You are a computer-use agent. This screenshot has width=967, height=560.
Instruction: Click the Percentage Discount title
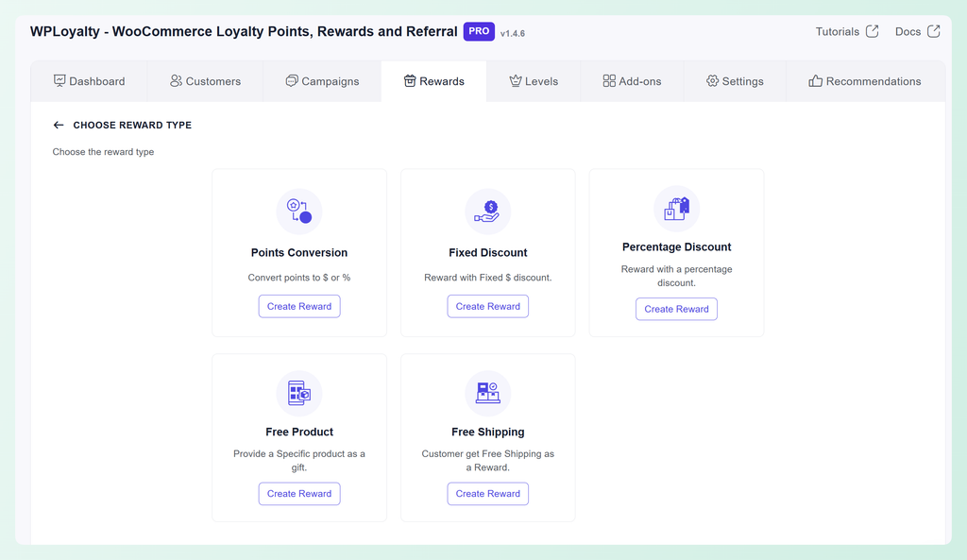676,246
